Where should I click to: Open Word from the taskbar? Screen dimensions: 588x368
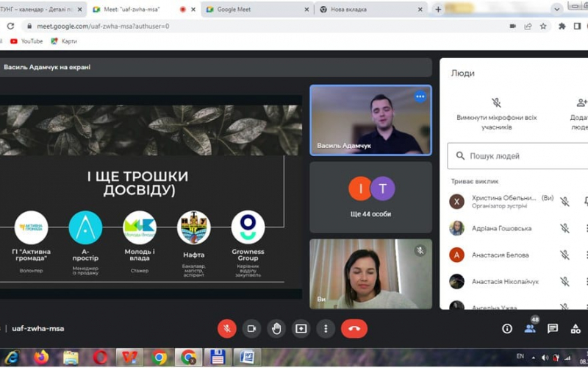point(247,357)
